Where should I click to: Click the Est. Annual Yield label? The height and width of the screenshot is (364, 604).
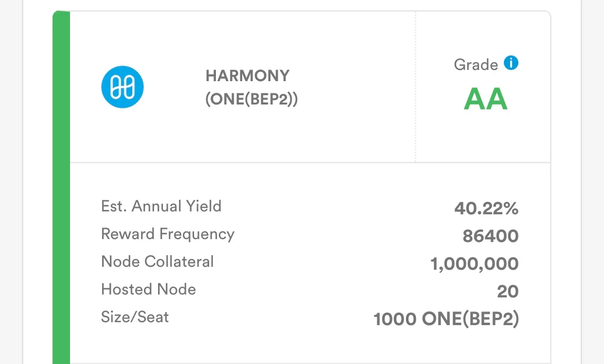coord(161,206)
